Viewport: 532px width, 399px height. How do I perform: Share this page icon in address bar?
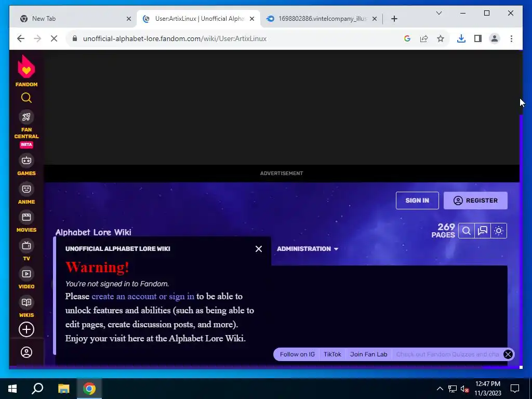[424, 38]
